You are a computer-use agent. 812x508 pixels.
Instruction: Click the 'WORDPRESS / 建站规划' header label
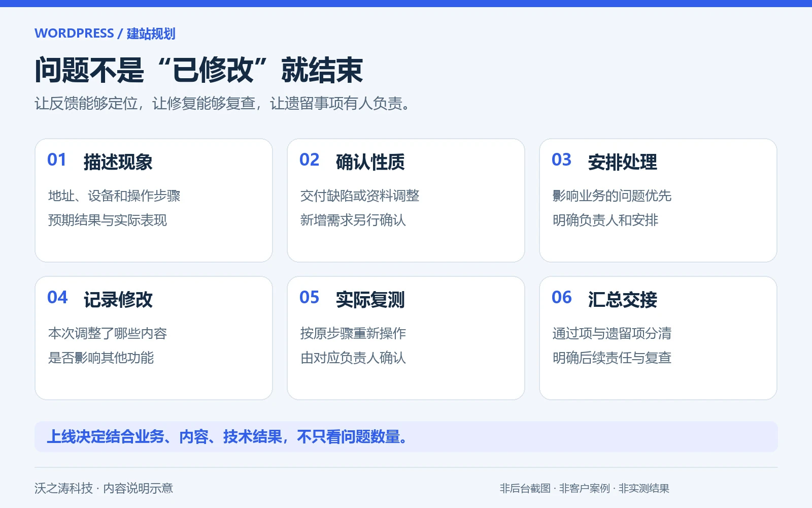(x=105, y=34)
